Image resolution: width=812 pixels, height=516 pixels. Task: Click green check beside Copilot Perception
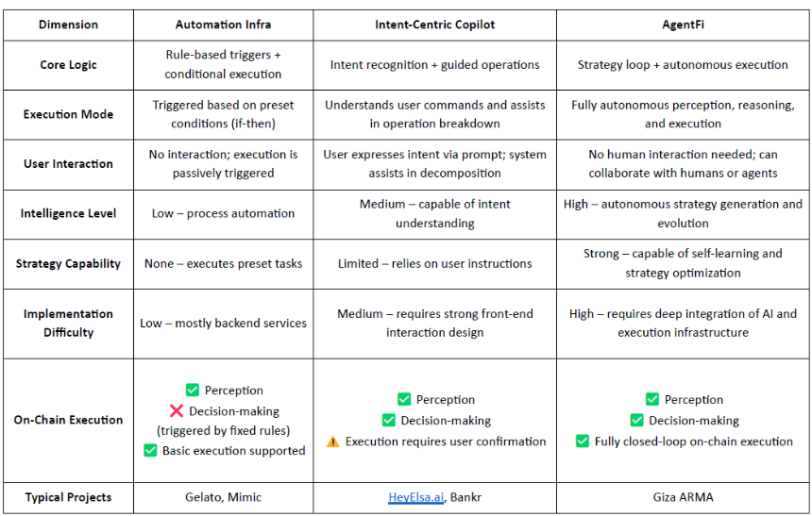(404, 399)
